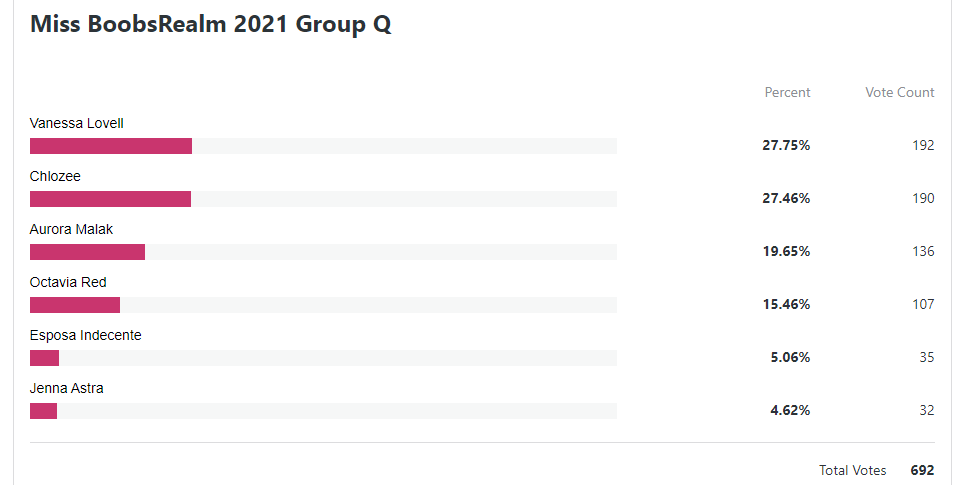The height and width of the screenshot is (485, 958).
Task: Click the 692 total votes number
Action: click(923, 470)
